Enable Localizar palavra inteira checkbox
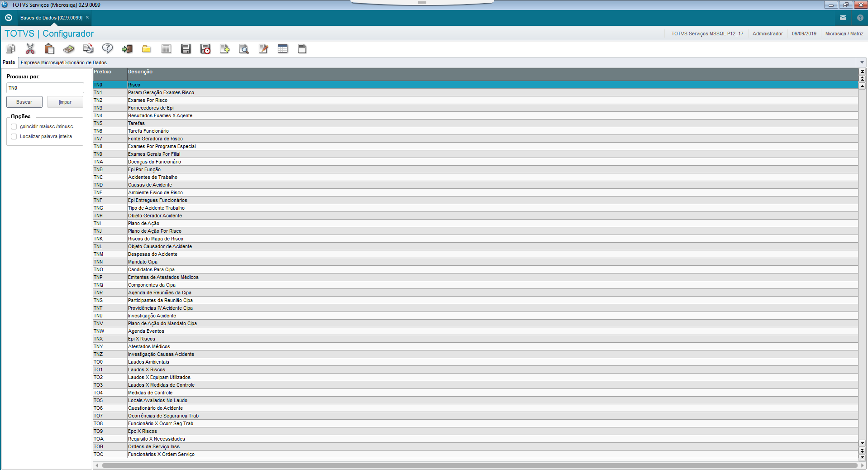This screenshot has height=470, width=868. (14, 137)
